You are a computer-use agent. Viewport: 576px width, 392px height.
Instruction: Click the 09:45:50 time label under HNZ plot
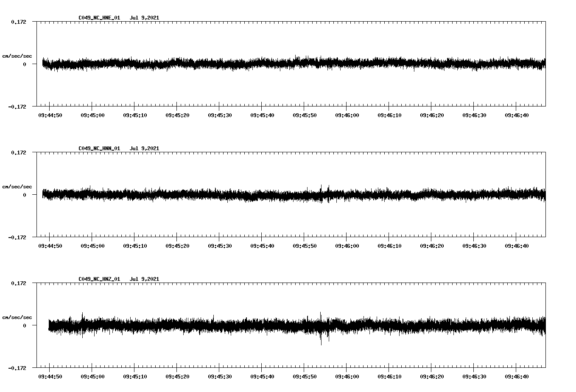point(305,377)
